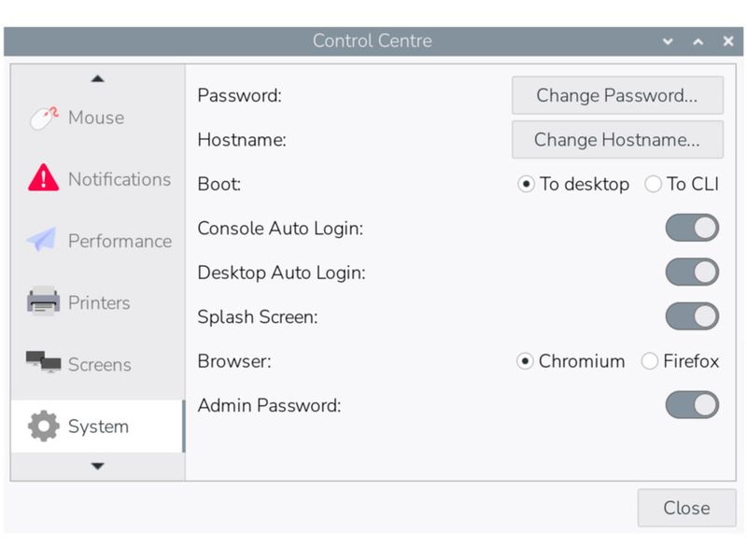747x560 pixels.
Task: Toggle the Admin Password switch
Action: click(x=692, y=407)
